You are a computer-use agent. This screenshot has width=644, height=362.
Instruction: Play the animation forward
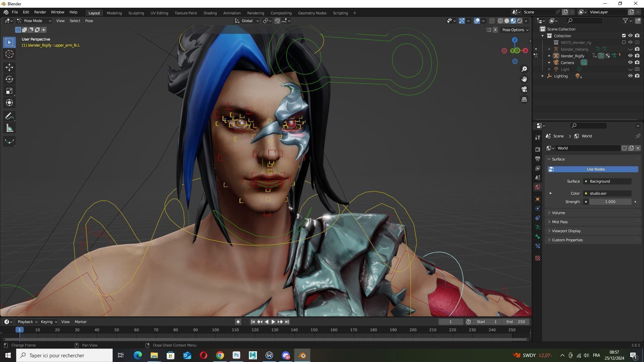pyautogui.click(x=273, y=322)
